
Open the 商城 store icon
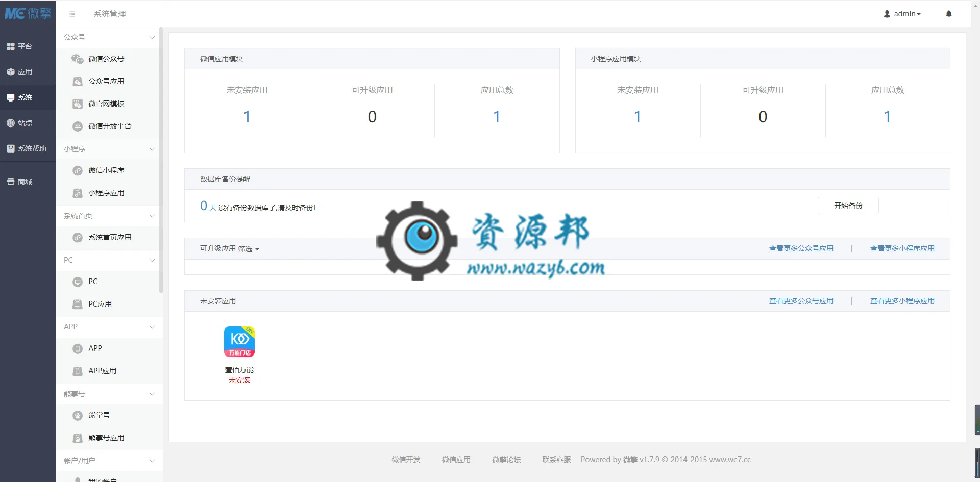(x=11, y=182)
